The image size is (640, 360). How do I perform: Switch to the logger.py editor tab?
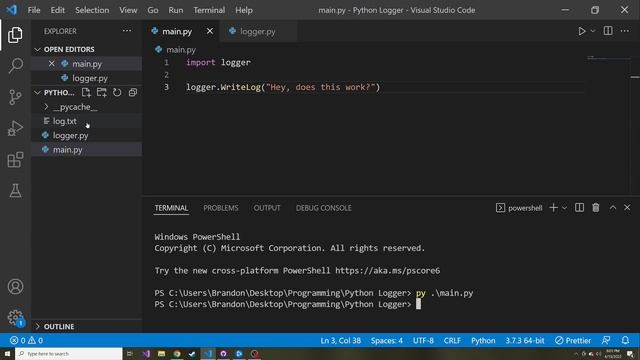(x=258, y=31)
